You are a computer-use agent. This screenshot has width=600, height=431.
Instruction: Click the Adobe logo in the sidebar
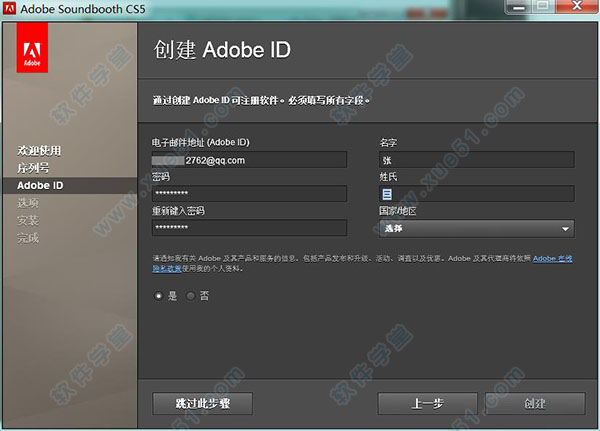pyautogui.click(x=32, y=47)
